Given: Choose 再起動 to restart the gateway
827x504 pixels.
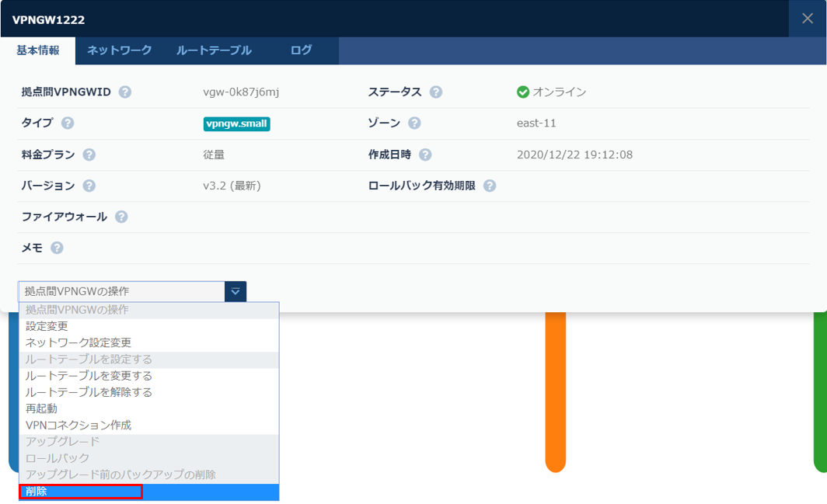Looking at the screenshot, I should tap(40, 408).
